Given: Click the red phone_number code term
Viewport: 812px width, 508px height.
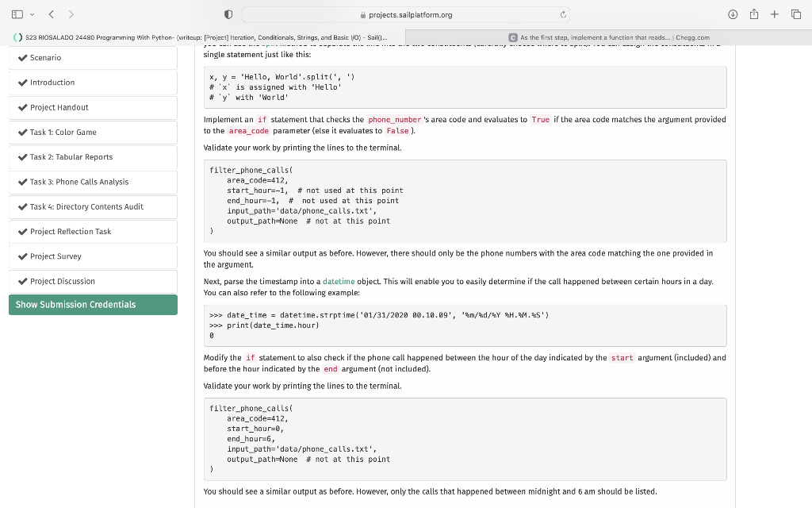Looking at the screenshot, I should click(x=395, y=120).
